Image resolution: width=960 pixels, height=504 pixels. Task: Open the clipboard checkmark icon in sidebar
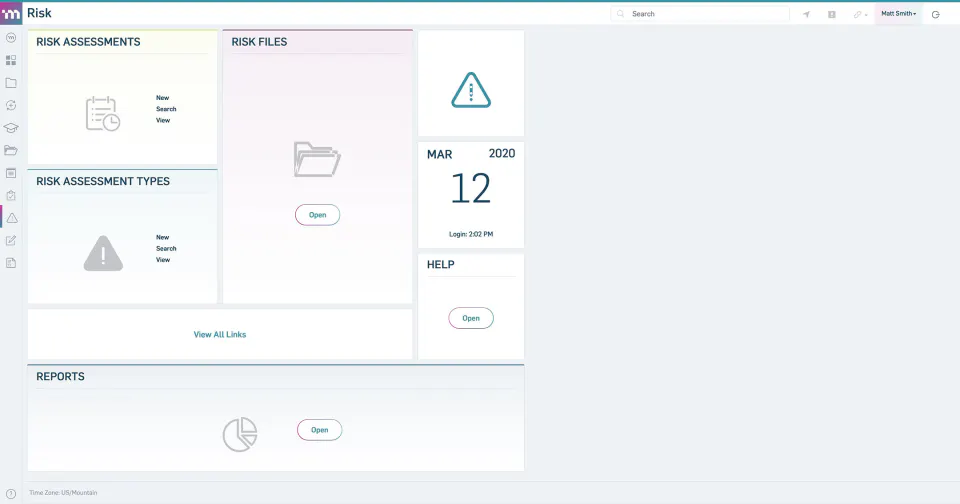tap(11, 196)
